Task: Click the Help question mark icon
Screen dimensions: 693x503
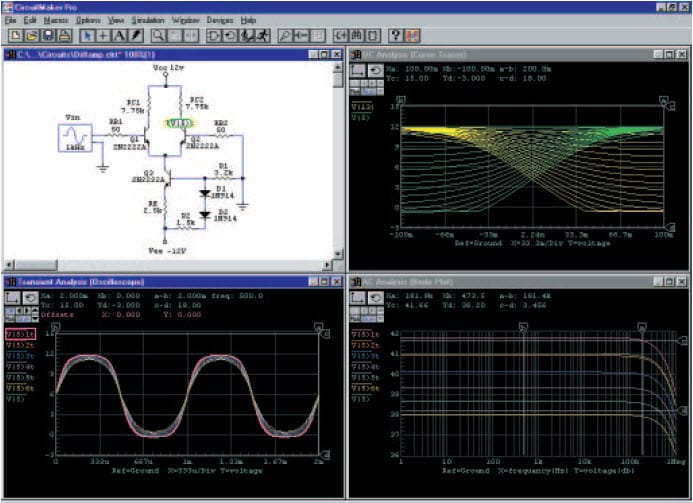Action: [396, 35]
